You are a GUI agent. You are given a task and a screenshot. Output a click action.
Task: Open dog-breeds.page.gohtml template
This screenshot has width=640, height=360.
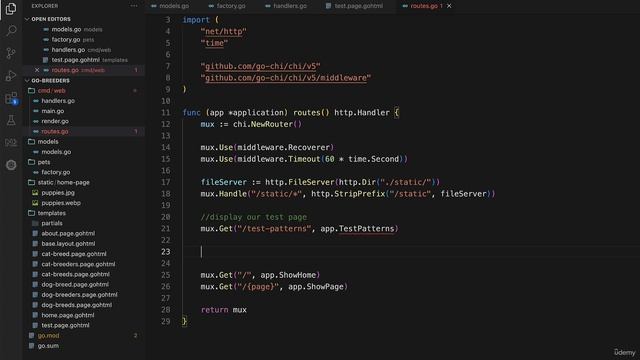[x=77, y=305]
